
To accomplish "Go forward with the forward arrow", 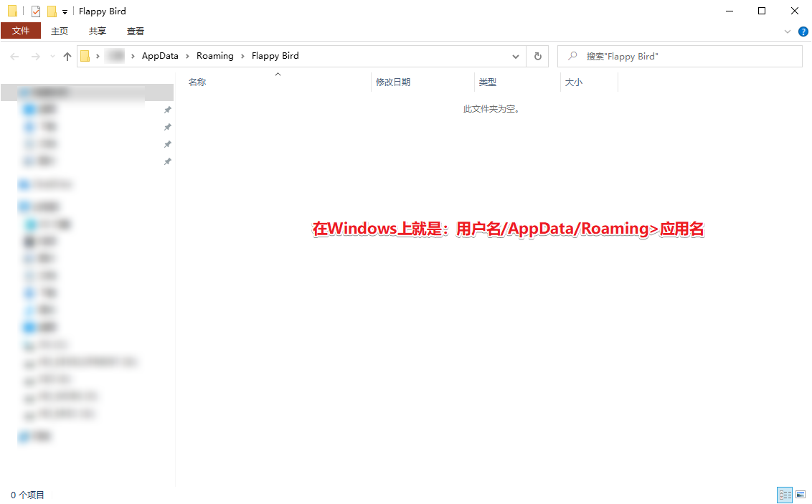I will pos(36,57).
